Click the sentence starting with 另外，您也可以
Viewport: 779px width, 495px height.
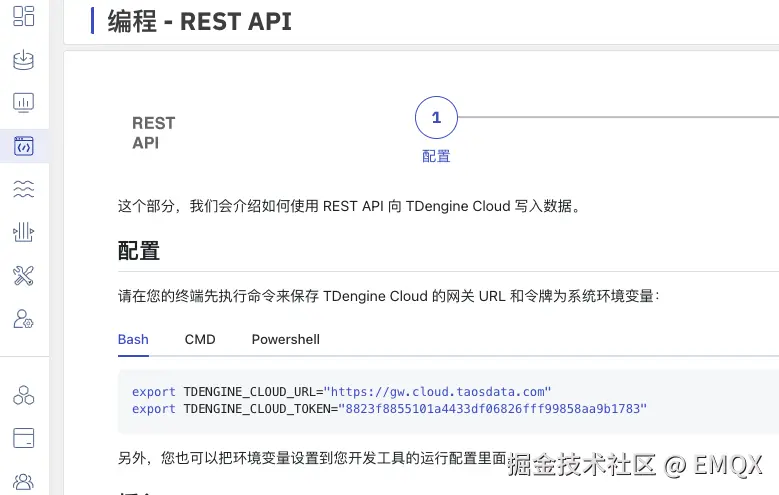click(312, 458)
